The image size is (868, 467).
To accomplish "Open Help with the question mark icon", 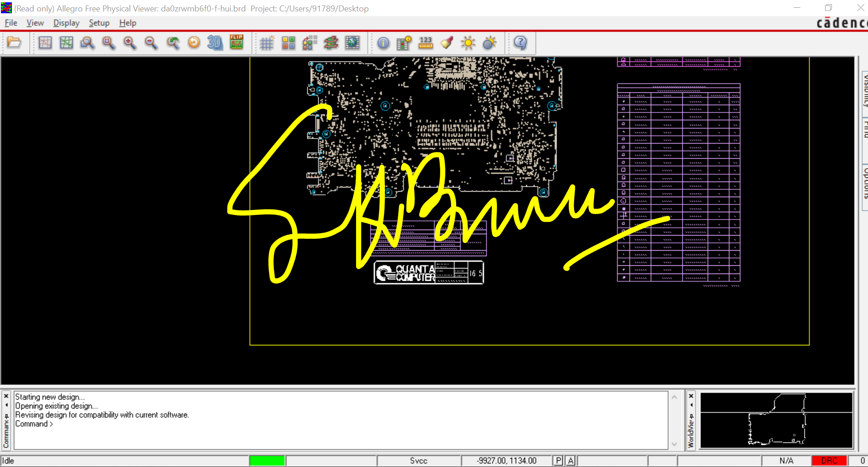I will click(520, 43).
